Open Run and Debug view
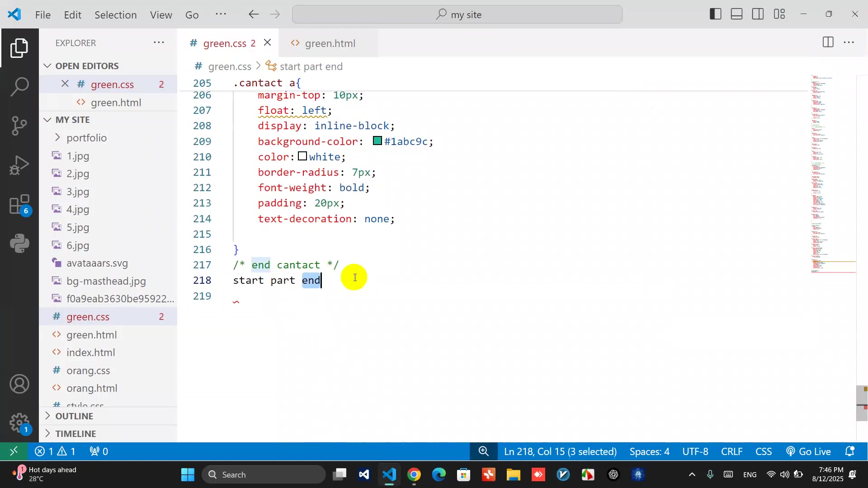Screen dimensions: 868x488 pos(19,165)
